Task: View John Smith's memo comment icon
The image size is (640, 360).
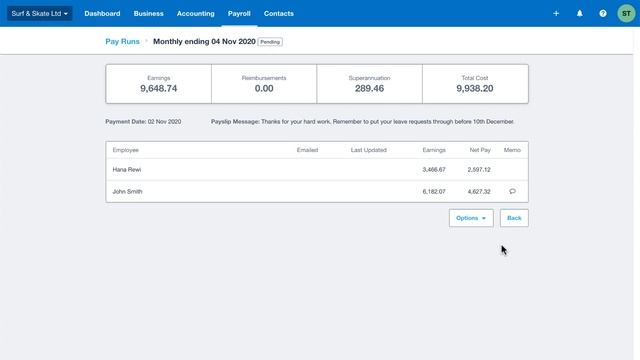Action: click(x=512, y=191)
